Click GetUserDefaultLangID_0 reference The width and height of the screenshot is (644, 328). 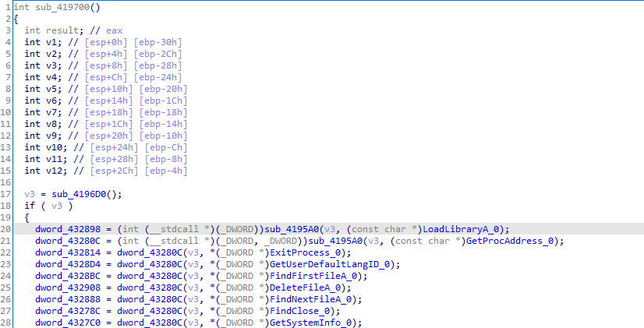click(x=330, y=264)
